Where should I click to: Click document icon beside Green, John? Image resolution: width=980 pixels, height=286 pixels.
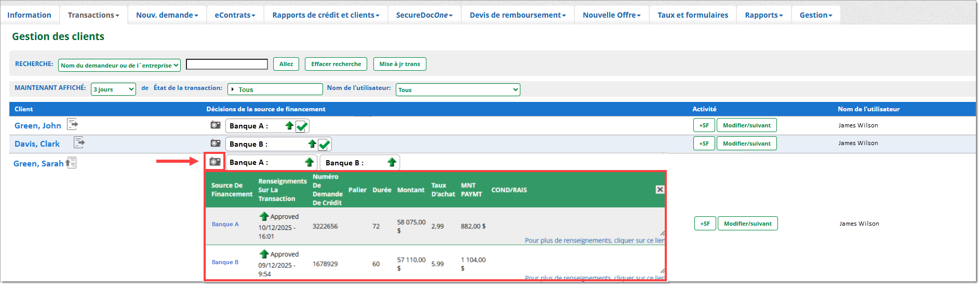(x=73, y=124)
